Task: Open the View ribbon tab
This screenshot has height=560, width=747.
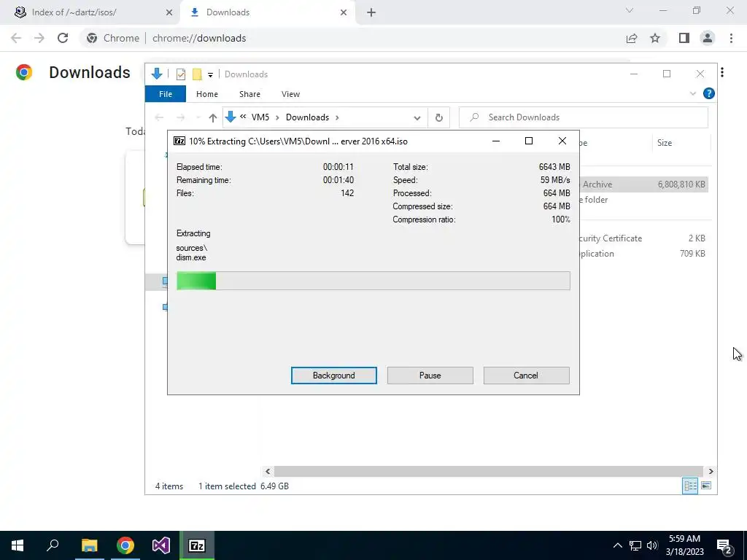Action: pos(290,94)
